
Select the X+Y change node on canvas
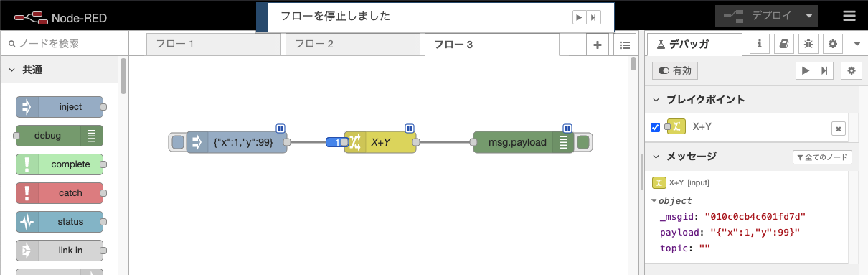380,142
